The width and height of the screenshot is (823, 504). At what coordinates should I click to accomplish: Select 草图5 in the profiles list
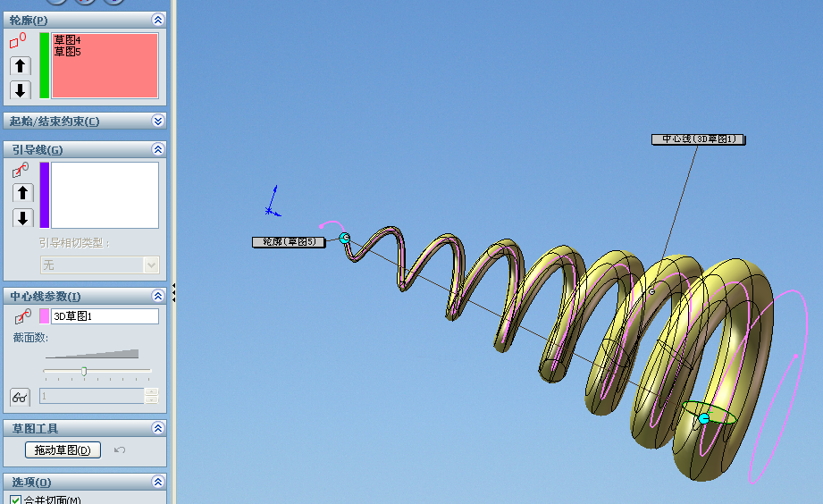[x=67, y=52]
